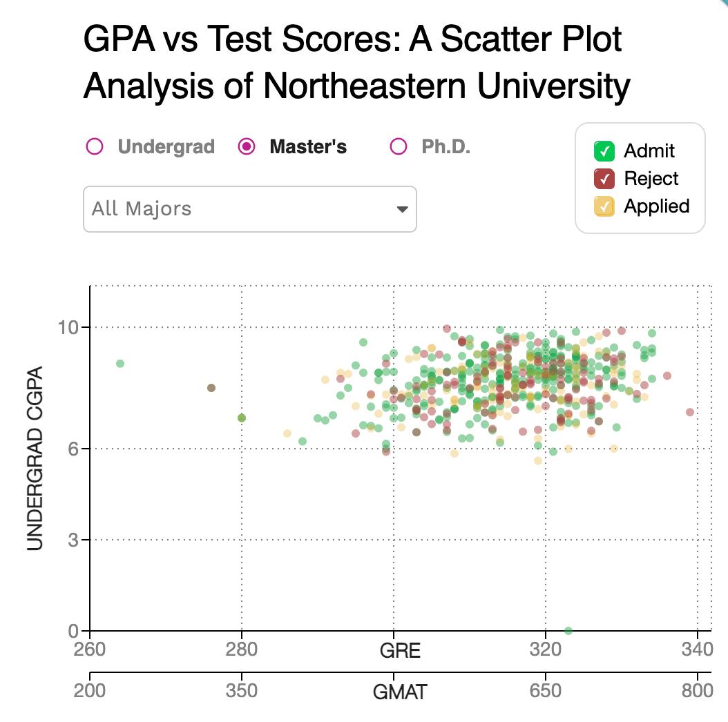728x722 pixels.
Task: Click the GRE axis label
Action: (400, 650)
